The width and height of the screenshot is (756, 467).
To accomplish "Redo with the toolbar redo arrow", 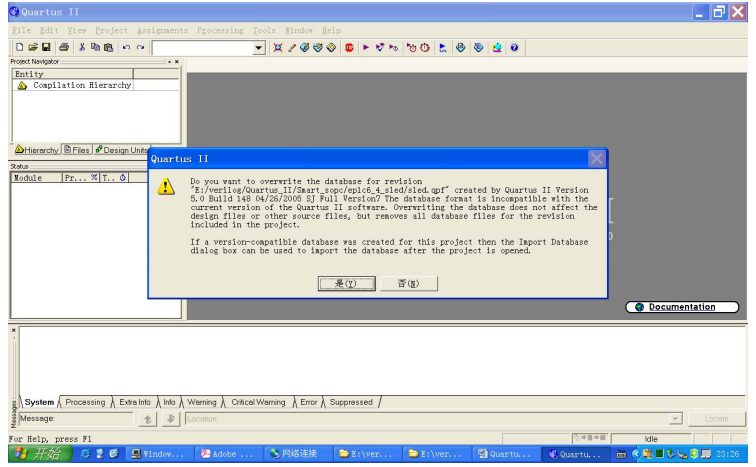I will (x=140, y=47).
